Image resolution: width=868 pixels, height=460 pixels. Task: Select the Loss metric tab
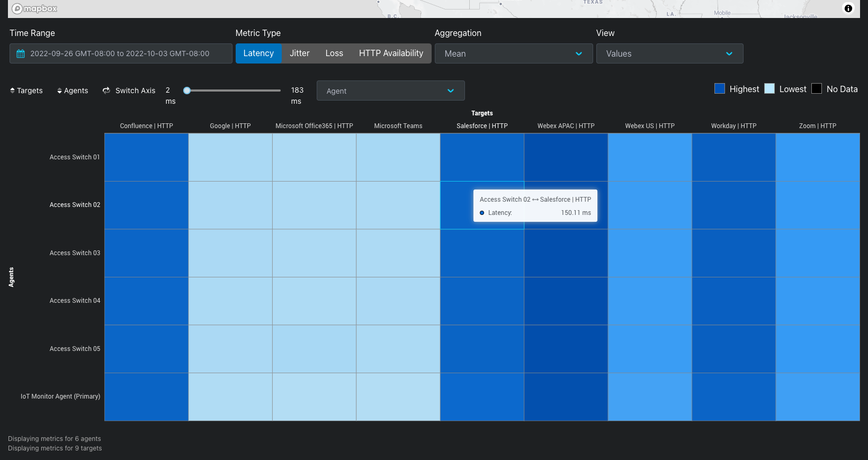pos(334,53)
